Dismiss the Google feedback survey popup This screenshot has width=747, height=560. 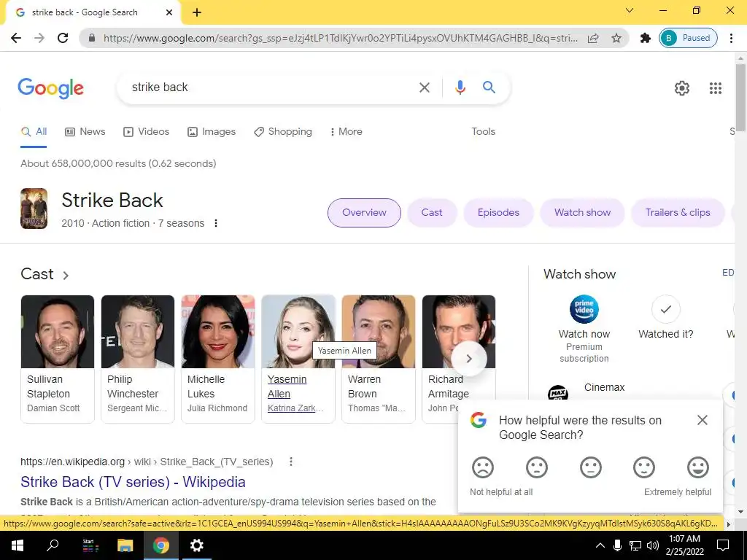coord(703,420)
